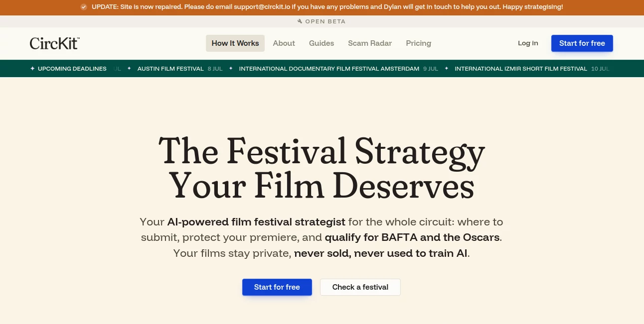This screenshot has width=644, height=324.
Task: Click the sparkle icon before Upcoming Deadlines
Action: pyautogui.click(x=32, y=69)
